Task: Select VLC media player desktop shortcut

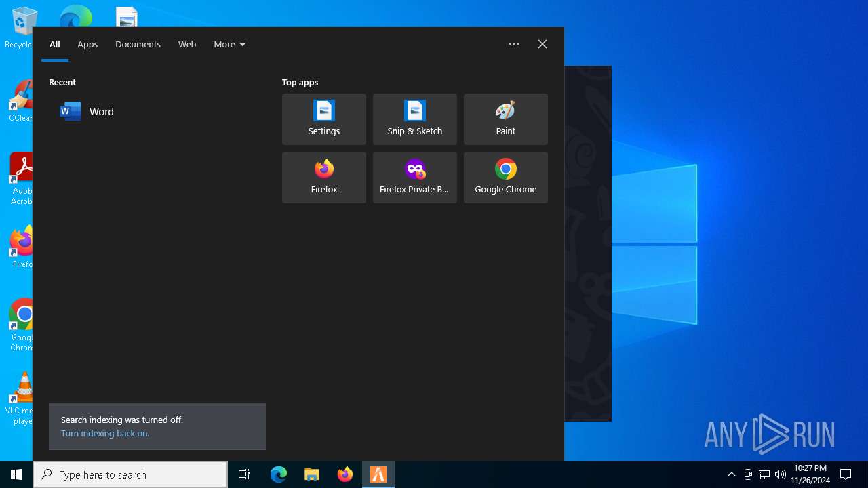Action: point(19,399)
